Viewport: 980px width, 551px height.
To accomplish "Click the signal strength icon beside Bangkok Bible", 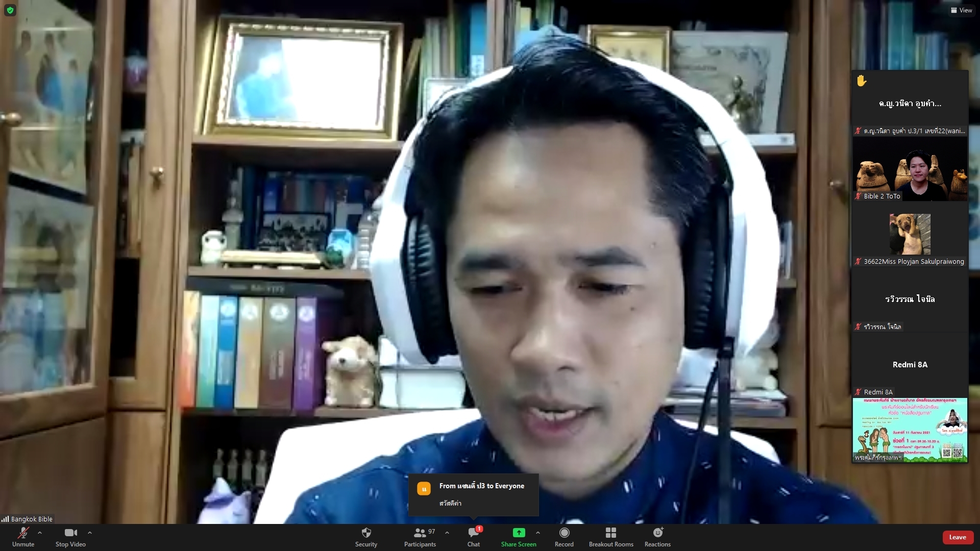I will point(5,519).
